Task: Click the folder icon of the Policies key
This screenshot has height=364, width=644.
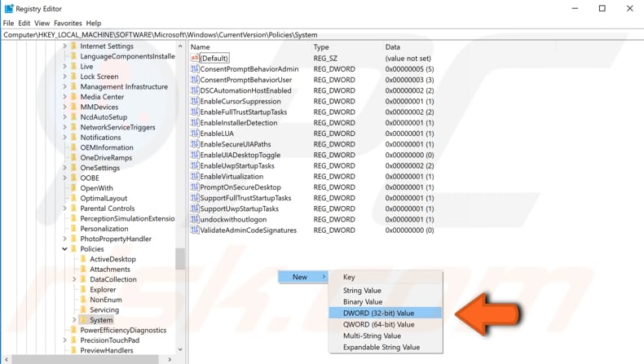Action: tap(74, 248)
